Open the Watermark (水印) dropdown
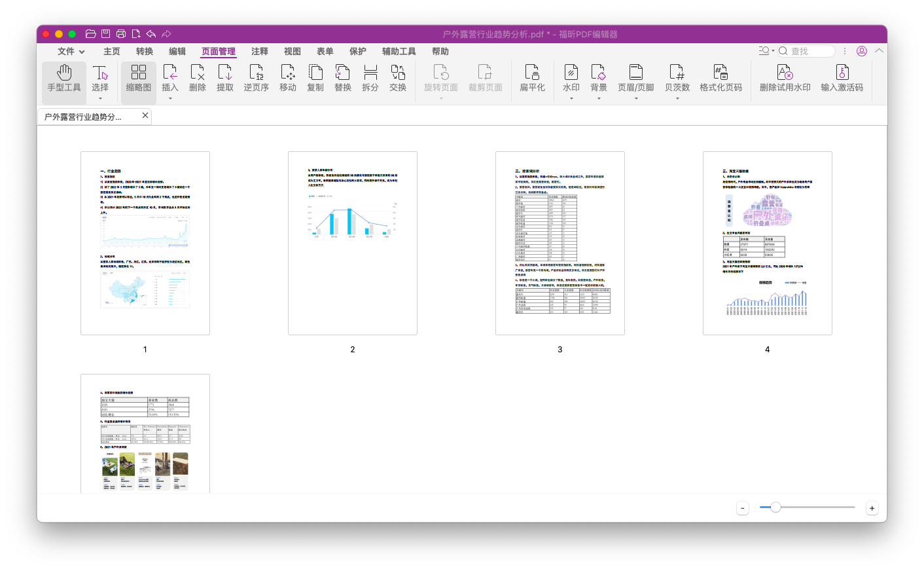The image size is (924, 571). 571,99
